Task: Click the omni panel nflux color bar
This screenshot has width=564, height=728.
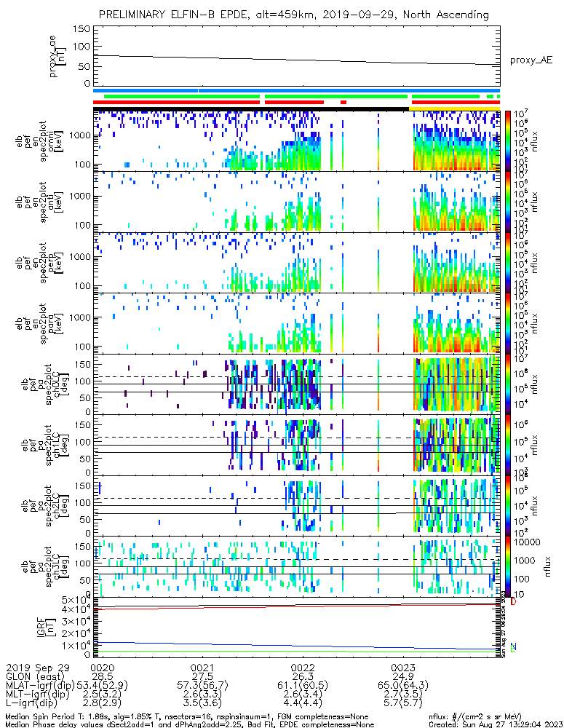Action: click(x=508, y=141)
